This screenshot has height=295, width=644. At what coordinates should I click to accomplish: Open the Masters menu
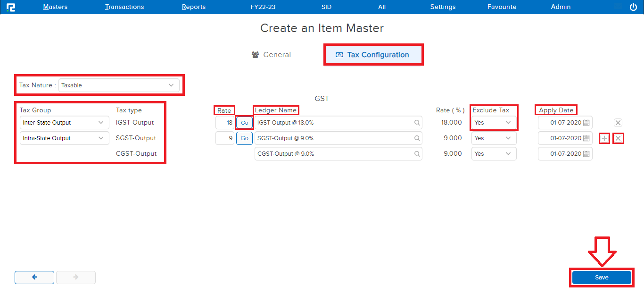(x=55, y=7)
